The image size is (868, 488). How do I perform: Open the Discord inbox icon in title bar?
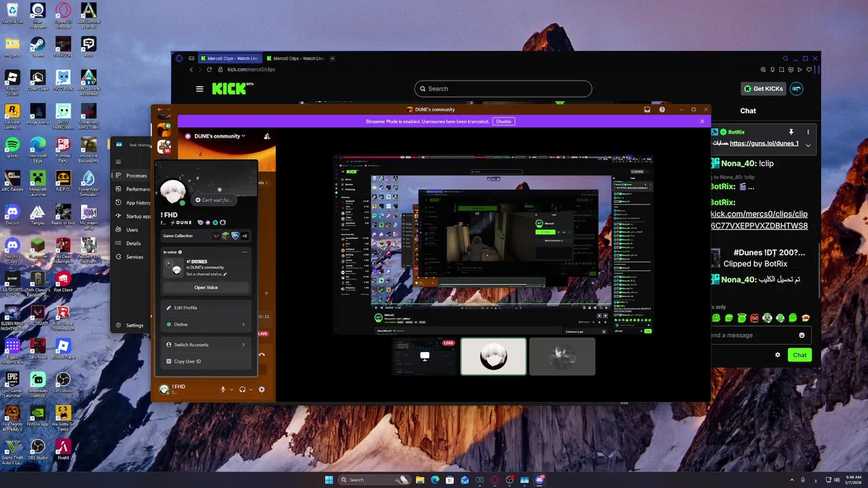click(647, 109)
